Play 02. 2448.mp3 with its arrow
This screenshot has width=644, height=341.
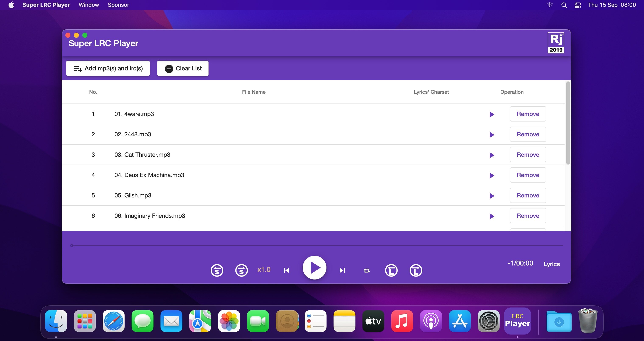492,135
